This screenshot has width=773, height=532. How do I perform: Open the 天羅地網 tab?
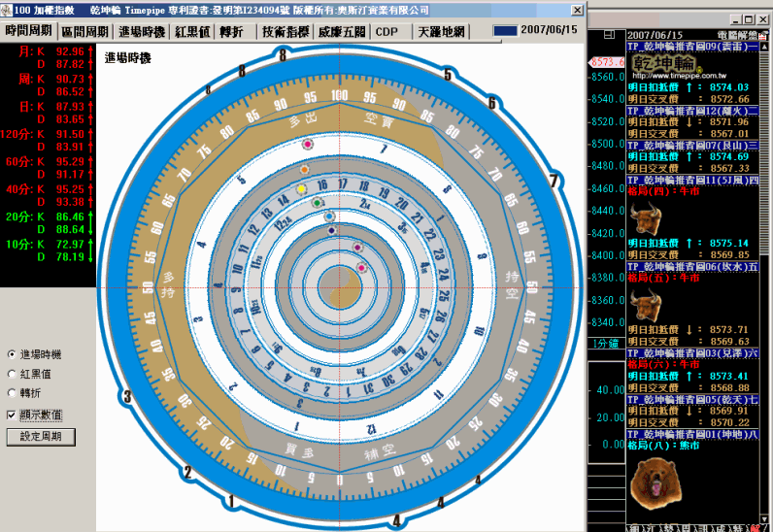click(441, 32)
